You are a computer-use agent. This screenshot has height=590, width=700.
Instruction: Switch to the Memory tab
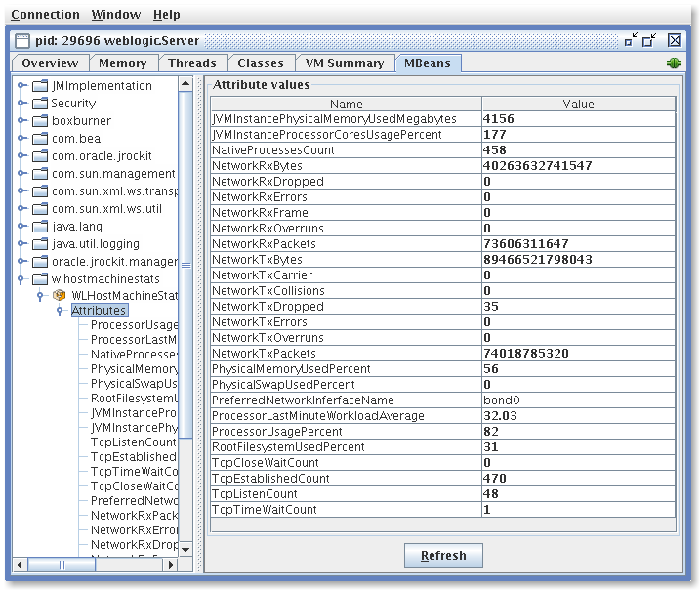[x=123, y=63]
